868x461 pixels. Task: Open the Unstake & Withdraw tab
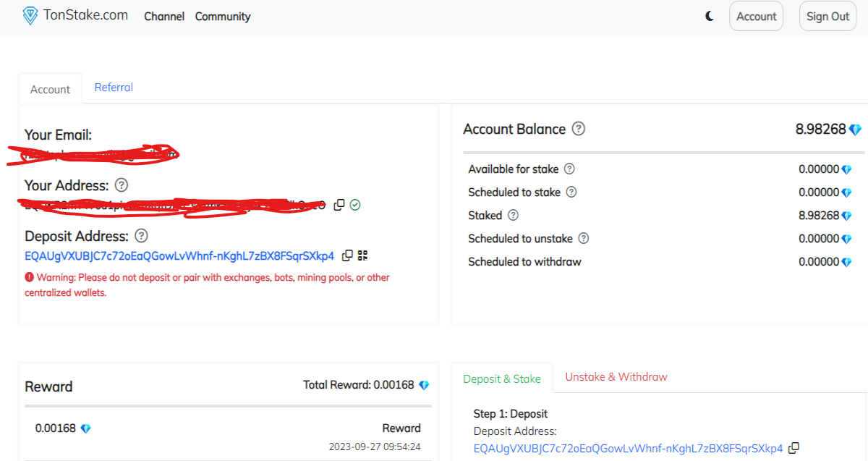click(x=616, y=377)
